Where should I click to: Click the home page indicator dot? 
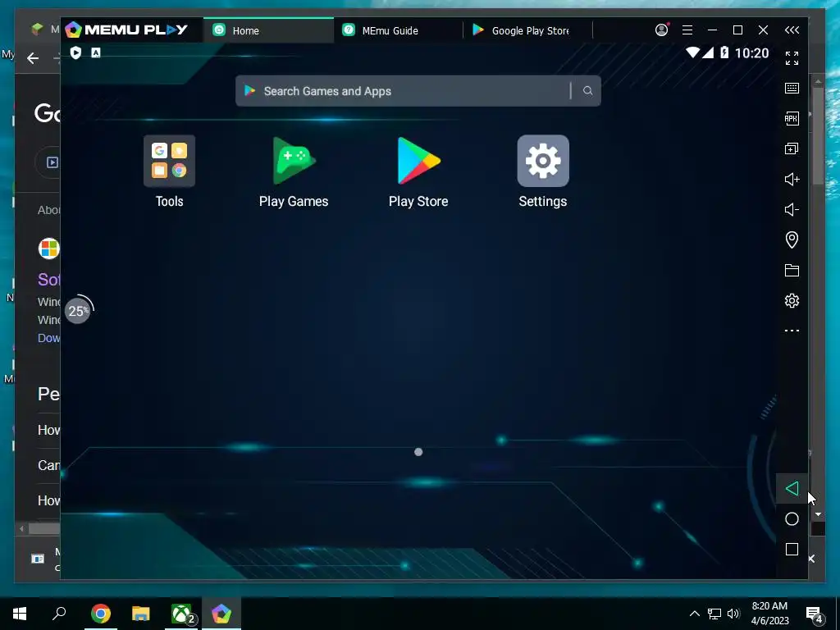coord(418,452)
